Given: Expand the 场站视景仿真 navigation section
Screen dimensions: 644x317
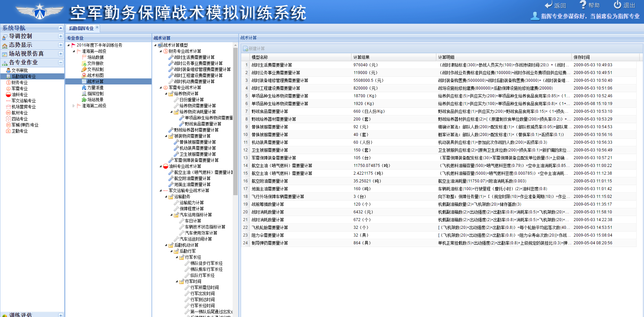Looking at the screenshot, I should tap(61, 54).
